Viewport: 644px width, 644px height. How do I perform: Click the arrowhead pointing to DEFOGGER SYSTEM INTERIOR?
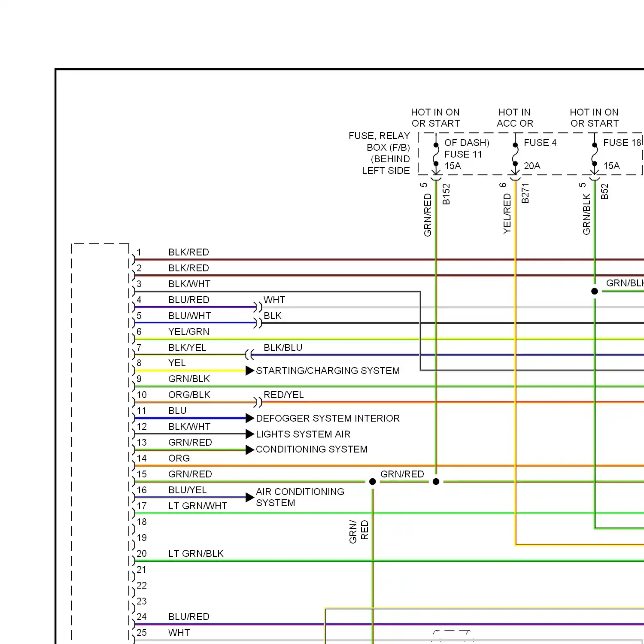click(x=250, y=418)
